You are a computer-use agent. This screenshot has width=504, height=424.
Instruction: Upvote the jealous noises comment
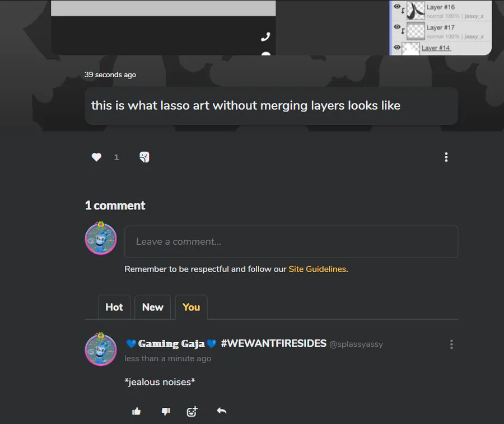coord(136,411)
